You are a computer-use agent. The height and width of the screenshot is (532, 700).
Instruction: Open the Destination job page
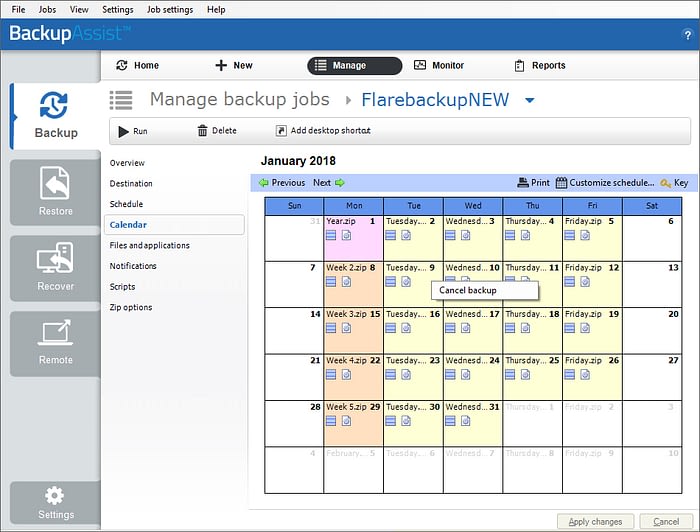pyautogui.click(x=131, y=183)
